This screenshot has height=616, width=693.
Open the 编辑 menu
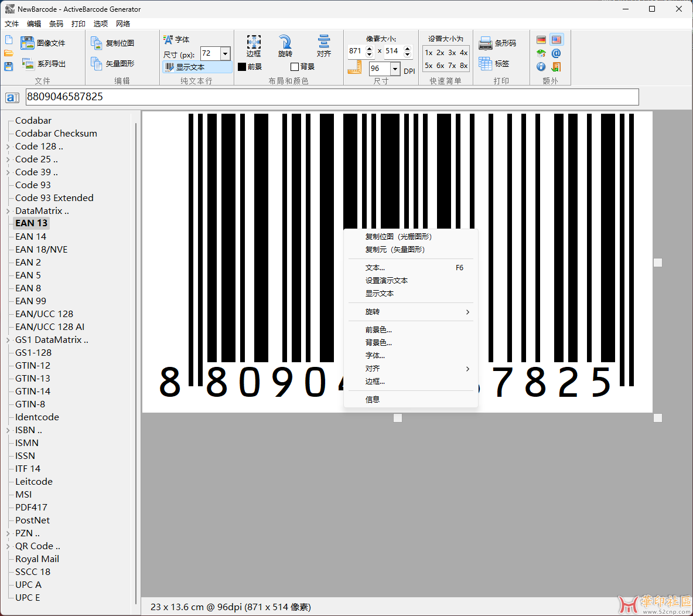(33, 24)
